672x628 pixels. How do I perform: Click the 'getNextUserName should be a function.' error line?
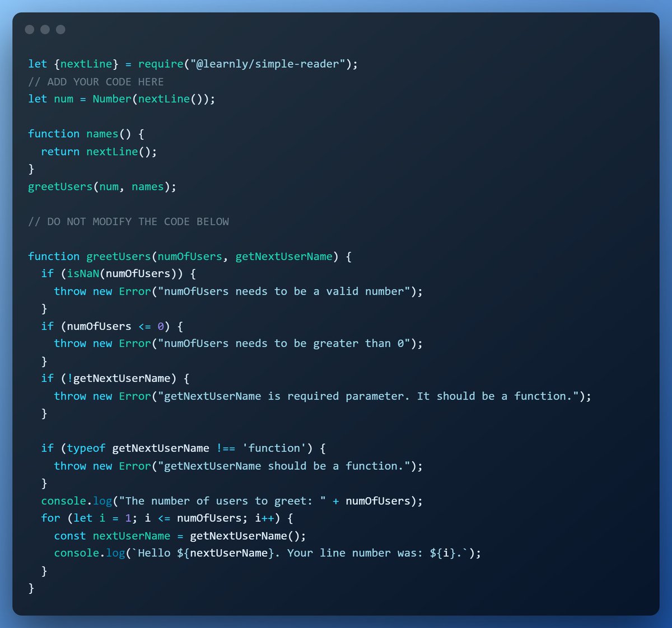[239, 466]
